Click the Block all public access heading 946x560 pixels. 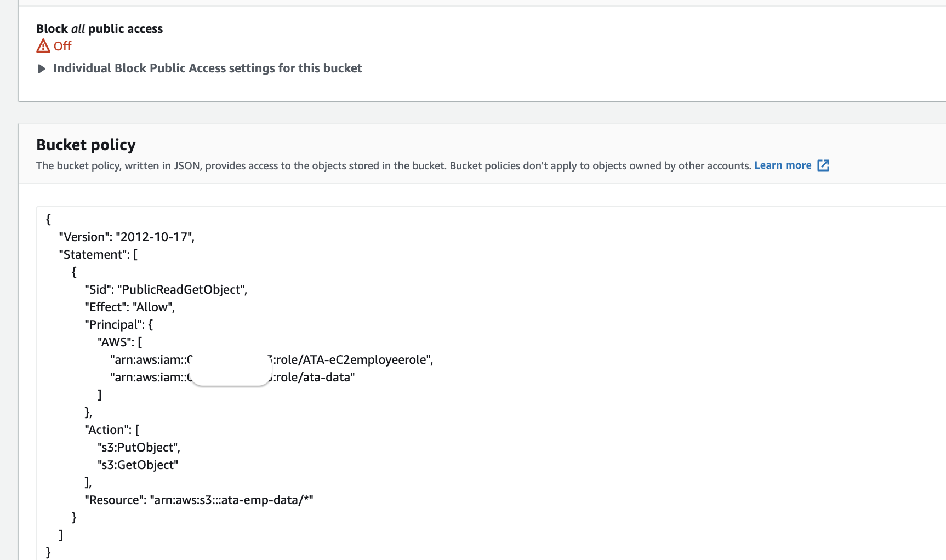click(x=99, y=28)
